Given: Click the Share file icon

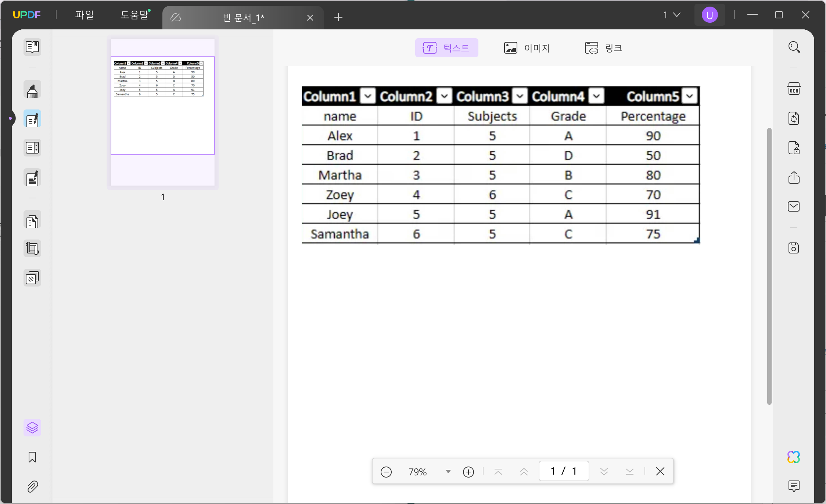Looking at the screenshot, I should coord(794,177).
